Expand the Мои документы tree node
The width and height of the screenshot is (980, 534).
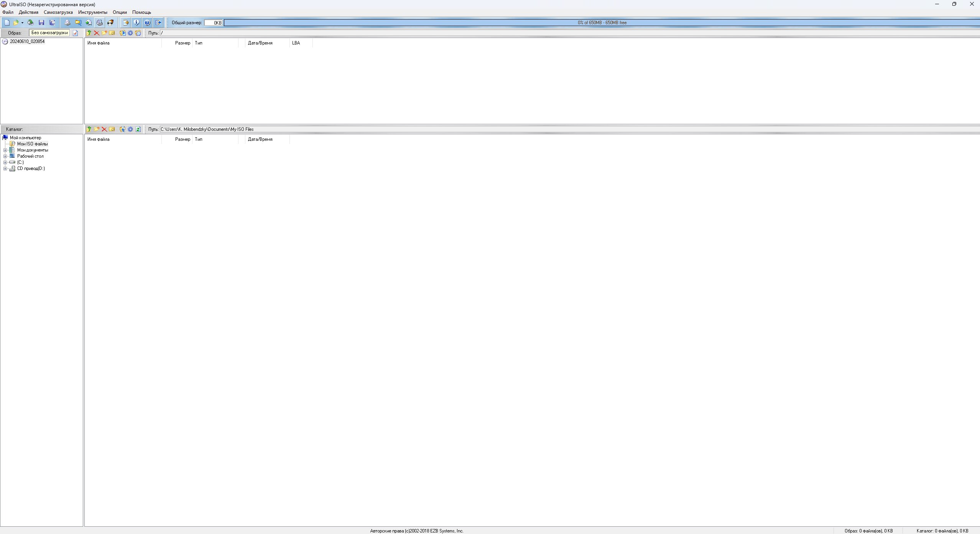coord(5,150)
